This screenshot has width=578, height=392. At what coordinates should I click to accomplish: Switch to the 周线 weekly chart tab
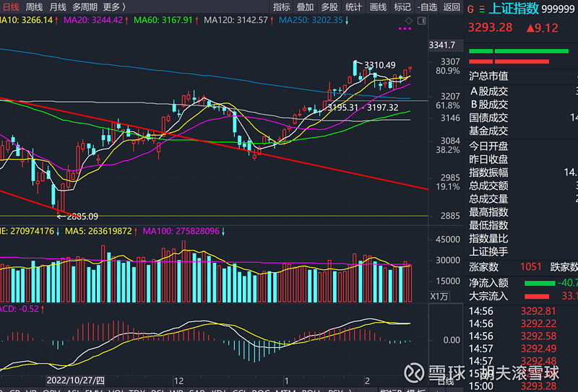pyautogui.click(x=34, y=7)
